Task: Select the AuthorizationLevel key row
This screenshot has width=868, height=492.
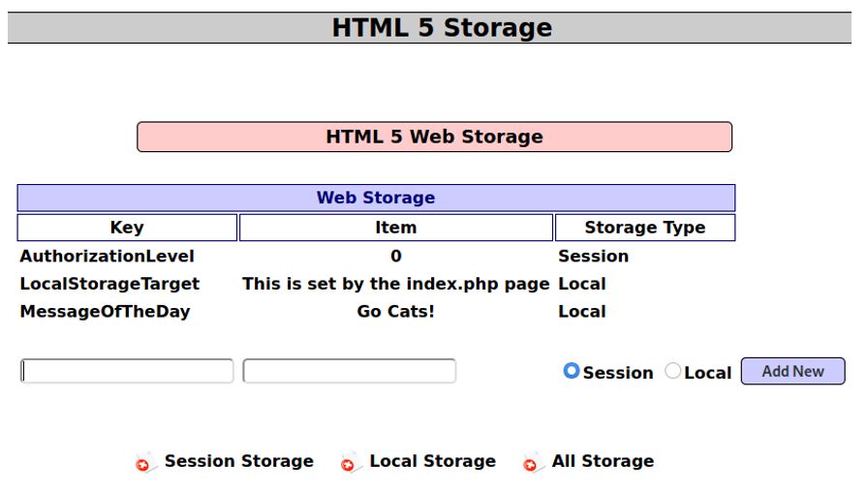Action: [108, 257]
